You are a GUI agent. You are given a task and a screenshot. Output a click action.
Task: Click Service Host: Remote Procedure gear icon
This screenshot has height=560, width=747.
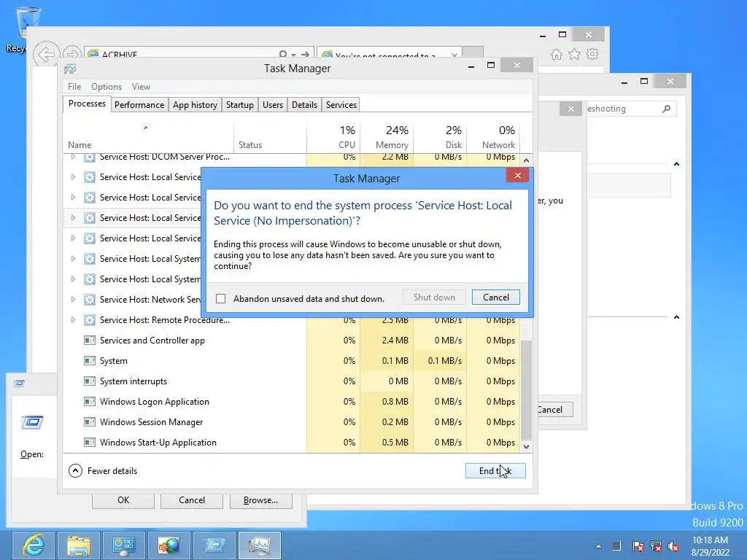pyautogui.click(x=90, y=320)
